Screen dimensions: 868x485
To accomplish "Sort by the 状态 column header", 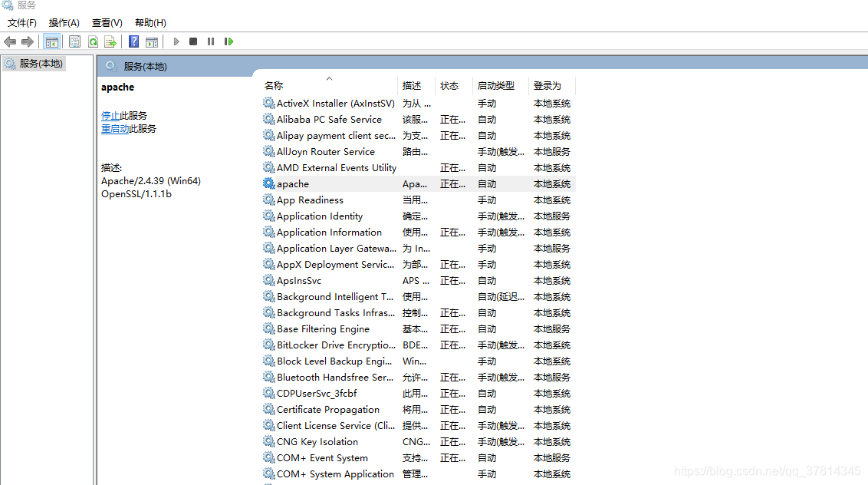I will click(454, 85).
